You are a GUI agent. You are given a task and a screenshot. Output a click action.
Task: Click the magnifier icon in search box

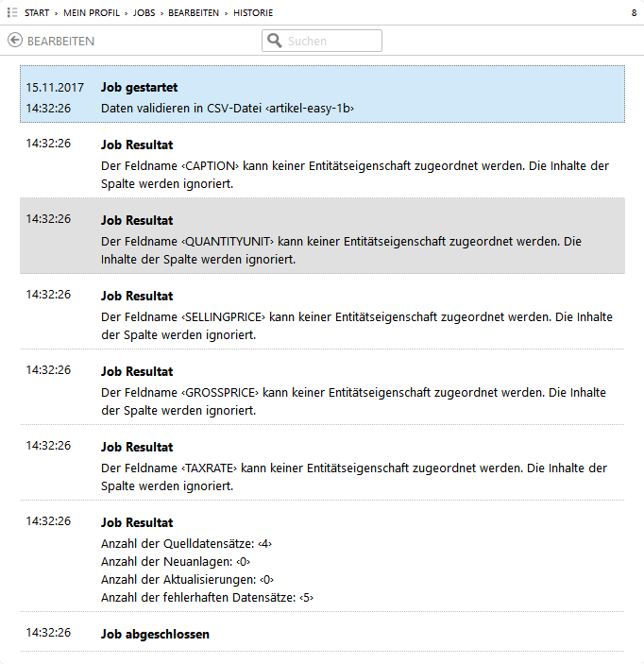tap(275, 41)
